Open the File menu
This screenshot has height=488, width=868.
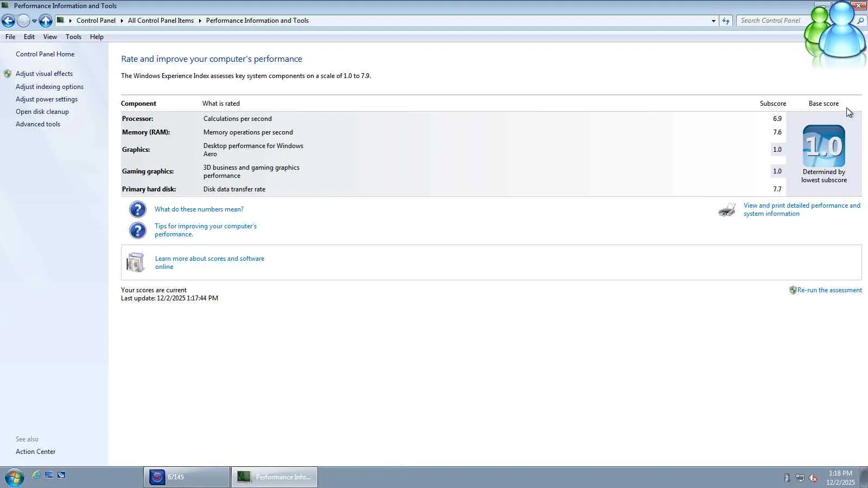pyautogui.click(x=10, y=37)
